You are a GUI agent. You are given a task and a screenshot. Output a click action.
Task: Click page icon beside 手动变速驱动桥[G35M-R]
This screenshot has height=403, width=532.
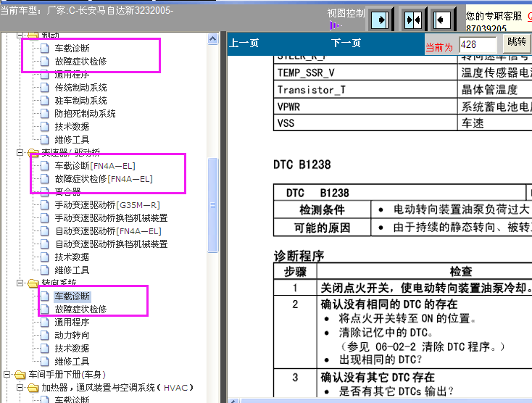(45, 205)
